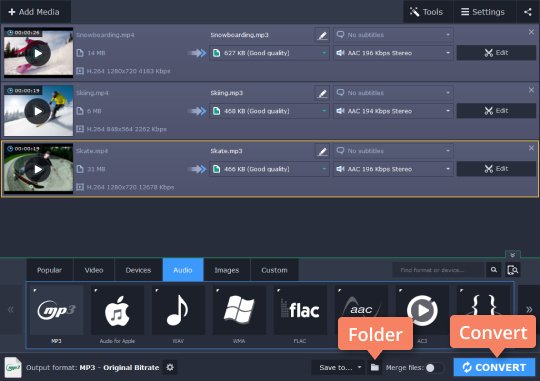Click the magnifier search button
540x381 pixels.
pyautogui.click(x=494, y=270)
